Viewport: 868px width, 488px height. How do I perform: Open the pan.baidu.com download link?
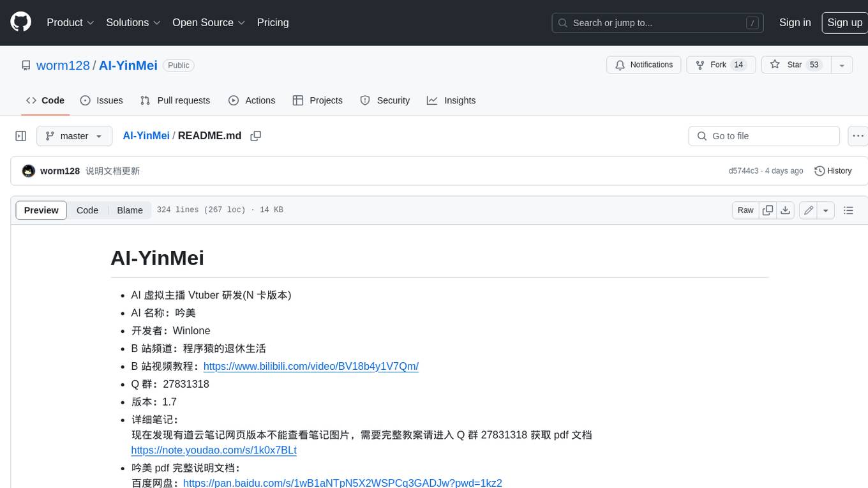[343, 483]
